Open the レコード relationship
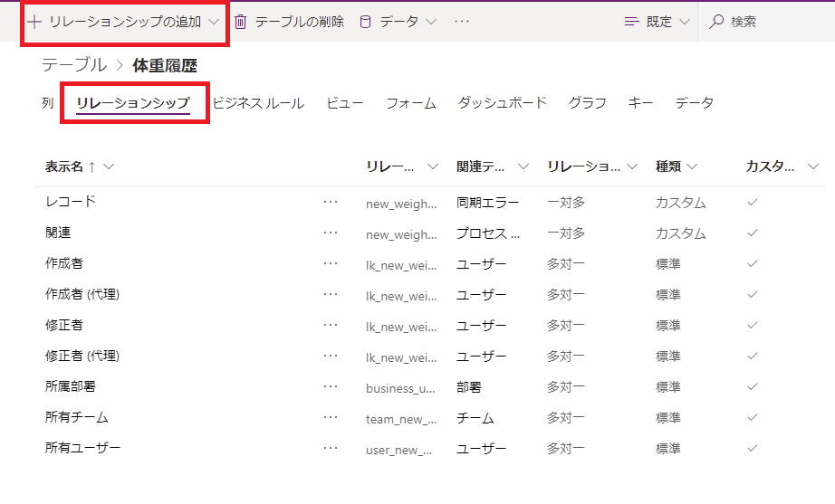The height and width of the screenshot is (504, 835). [x=71, y=201]
